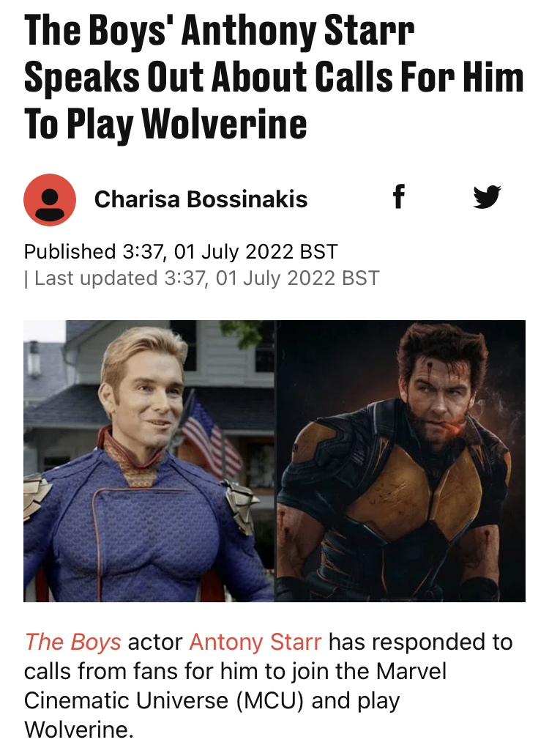Click the red author avatar icon
This screenshot has width=549, height=756.
(x=50, y=199)
